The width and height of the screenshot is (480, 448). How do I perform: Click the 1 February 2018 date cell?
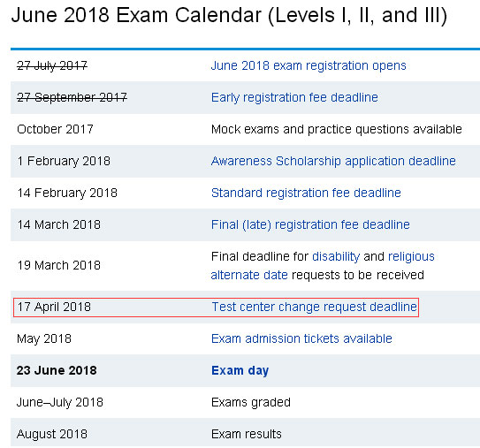click(64, 162)
